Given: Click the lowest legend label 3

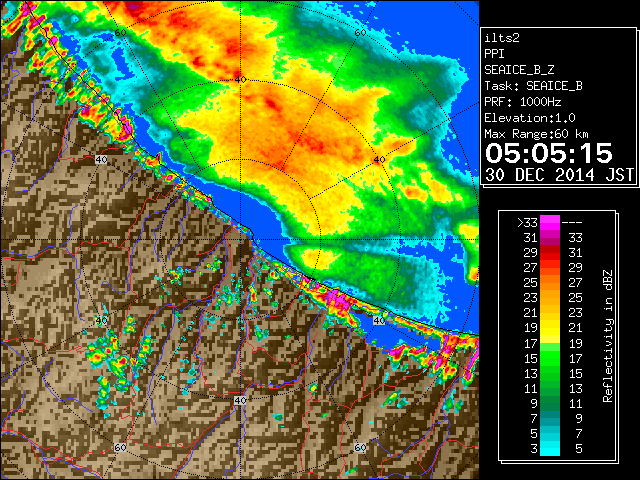Looking at the screenshot, I should coord(534,449).
